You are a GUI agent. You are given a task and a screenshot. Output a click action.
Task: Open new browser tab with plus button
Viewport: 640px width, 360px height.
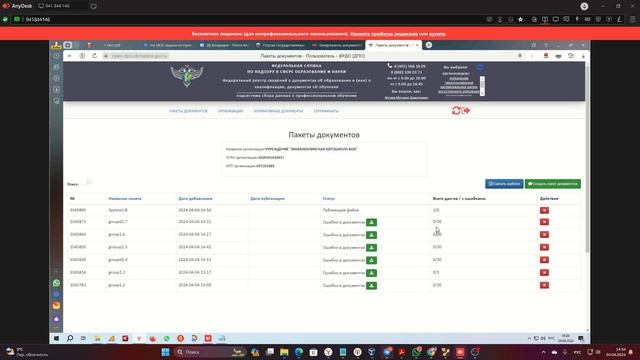[x=429, y=45]
